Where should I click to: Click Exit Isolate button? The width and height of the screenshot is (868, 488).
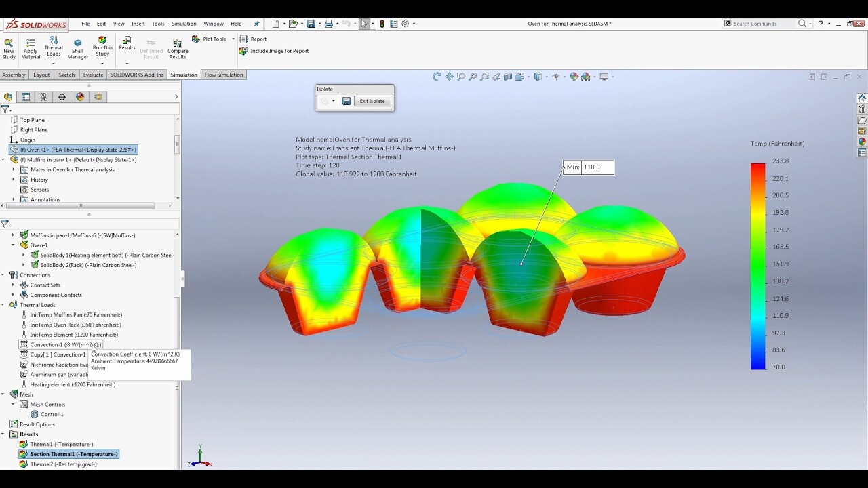[372, 101]
